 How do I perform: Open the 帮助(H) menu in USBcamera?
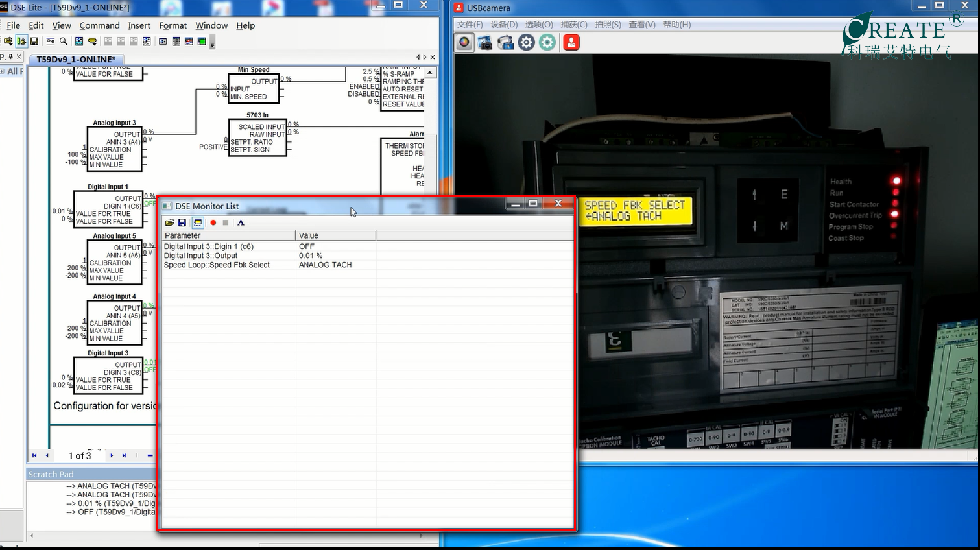pyautogui.click(x=676, y=25)
